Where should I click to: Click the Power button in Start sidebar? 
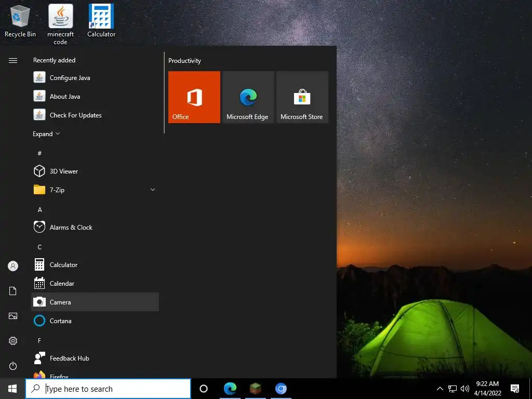[13, 366]
